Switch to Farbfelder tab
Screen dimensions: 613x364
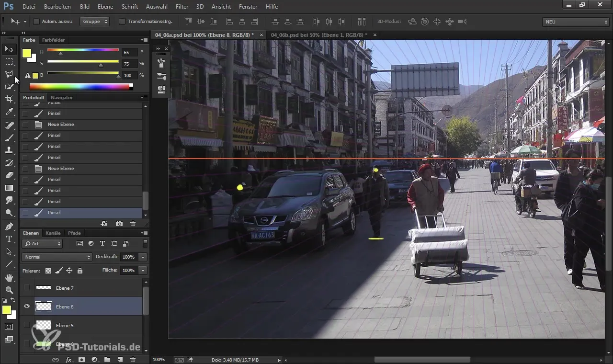point(53,40)
